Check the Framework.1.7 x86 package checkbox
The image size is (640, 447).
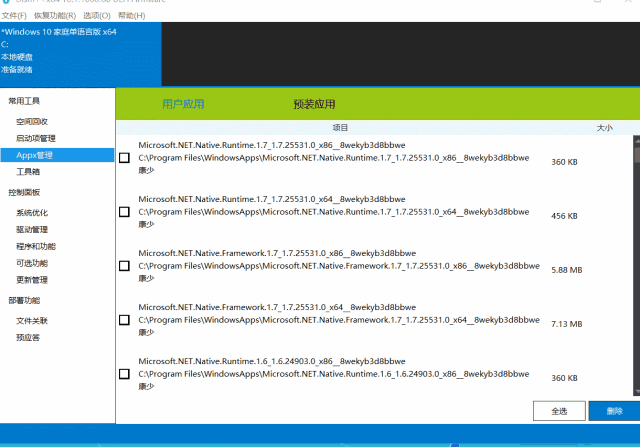pos(124,266)
